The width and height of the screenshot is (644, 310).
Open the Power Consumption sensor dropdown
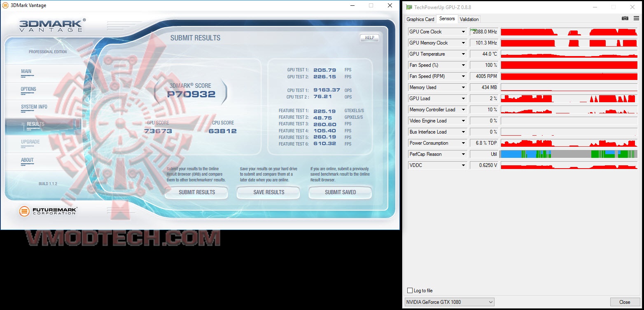click(463, 143)
